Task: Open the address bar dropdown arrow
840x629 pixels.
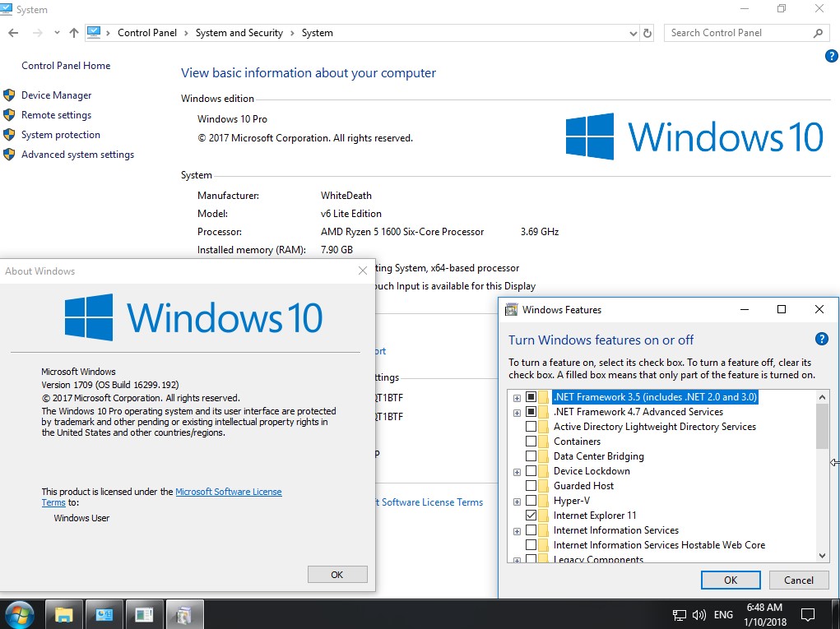Action: click(x=633, y=33)
